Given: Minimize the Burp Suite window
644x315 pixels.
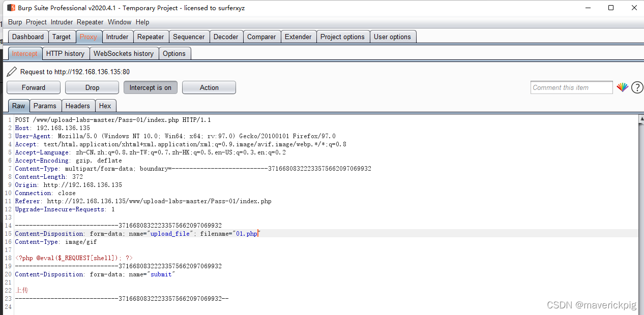Looking at the screenshot, I should 588,8.
